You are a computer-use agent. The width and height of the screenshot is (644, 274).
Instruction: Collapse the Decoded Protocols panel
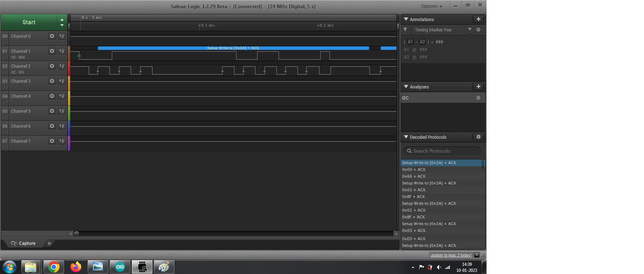click(x=406, y=137)
